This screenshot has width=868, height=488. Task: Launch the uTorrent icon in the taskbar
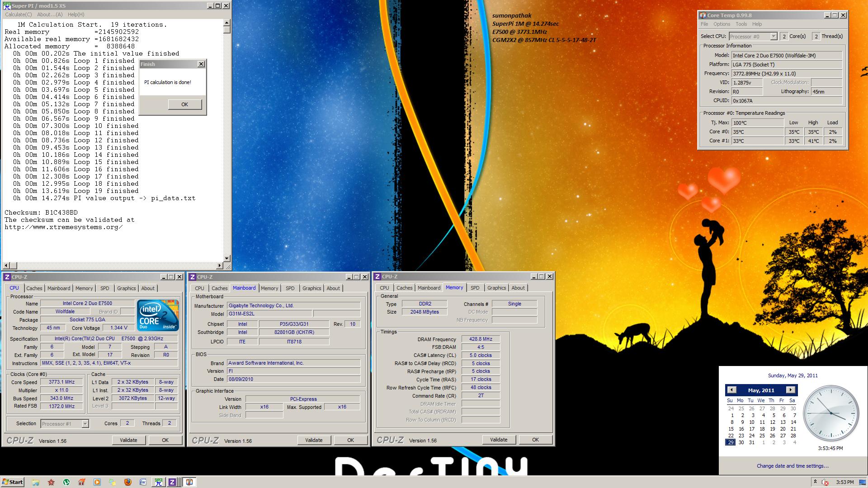[66, 482]
